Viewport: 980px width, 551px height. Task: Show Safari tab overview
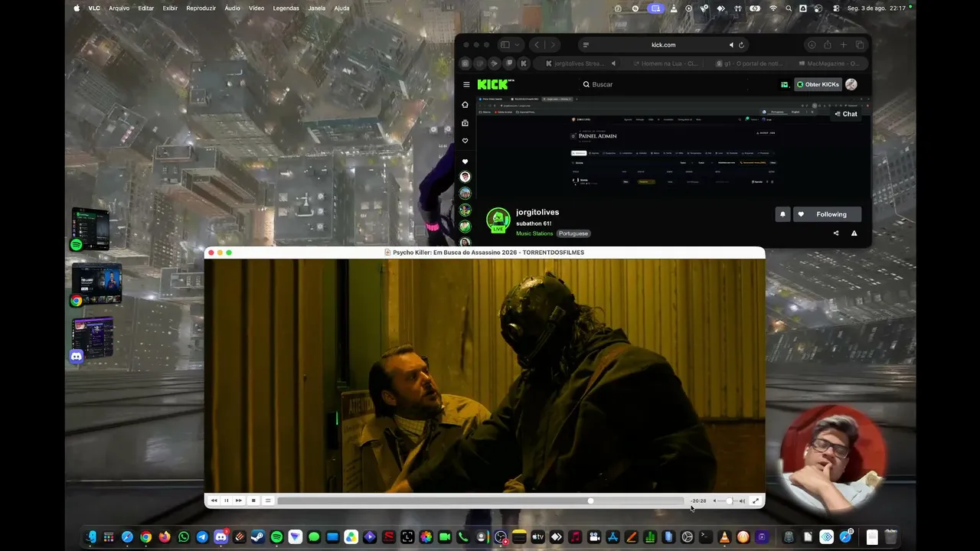pyautogui.click(x=860, y=45)
